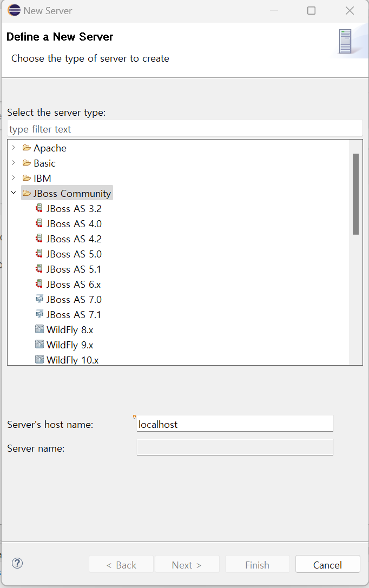Click the JBoss AS 4.2 server icon
Viewport: 369px width, 588px height.
pyautogui.click(x=39, y=239)
